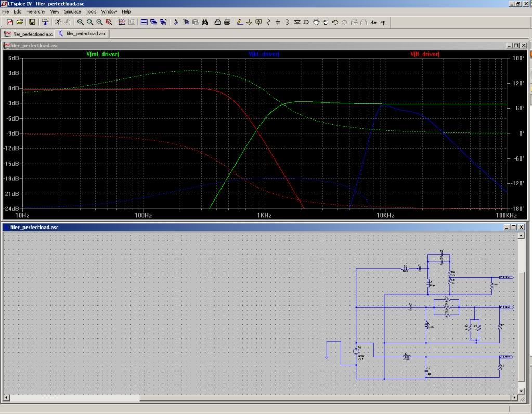Open Find with the binoculars icon

pyautogui.click(x=204, y=22)
